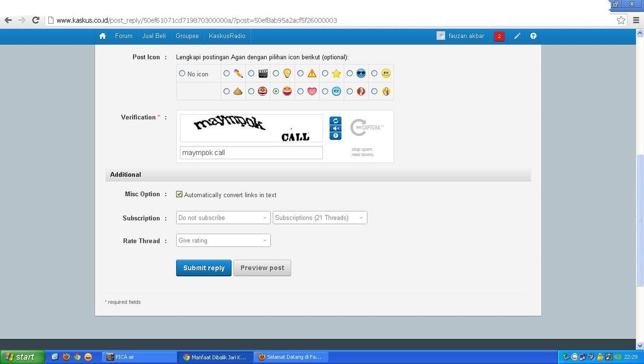Open the Groupee menu
The height and width of the screenshot is (364, 644).
tap(187, 36)
